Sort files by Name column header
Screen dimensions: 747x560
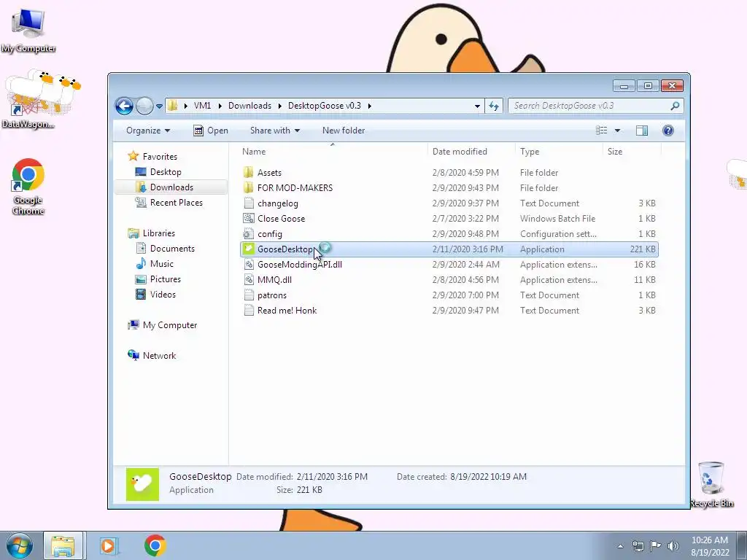coord(254,152)
